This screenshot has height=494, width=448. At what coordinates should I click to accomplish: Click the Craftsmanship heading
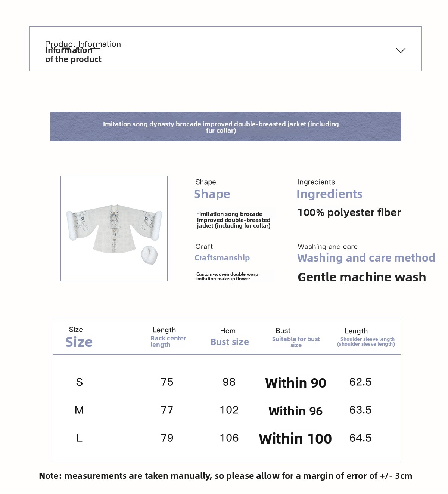[x=222, y=258]
